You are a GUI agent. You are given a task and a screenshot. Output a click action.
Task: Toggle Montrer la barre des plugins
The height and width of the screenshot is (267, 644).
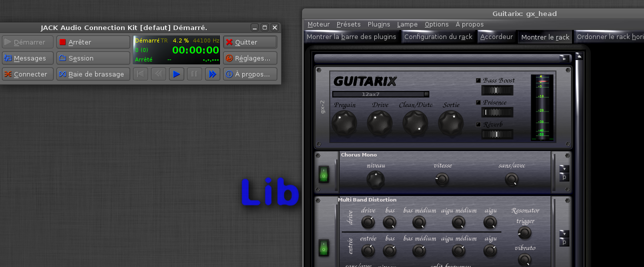pyautogui.click(x=351, y=36)
